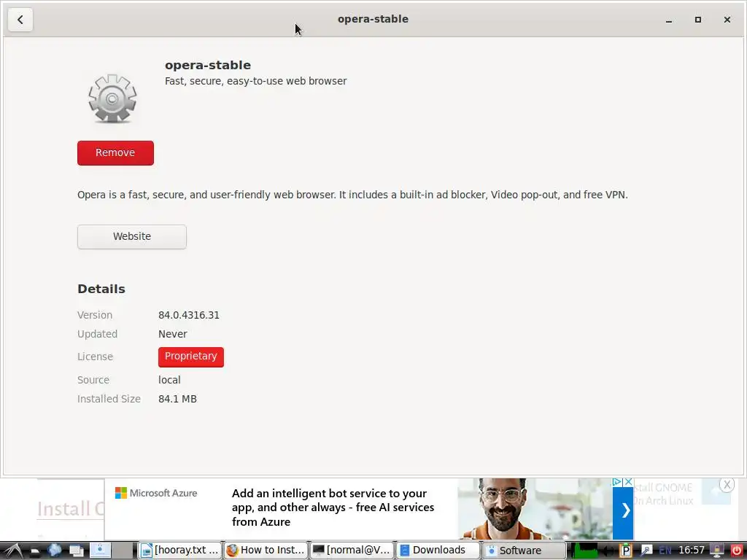
Task: Launch the web browser globe icon
Action: point(54,551)
